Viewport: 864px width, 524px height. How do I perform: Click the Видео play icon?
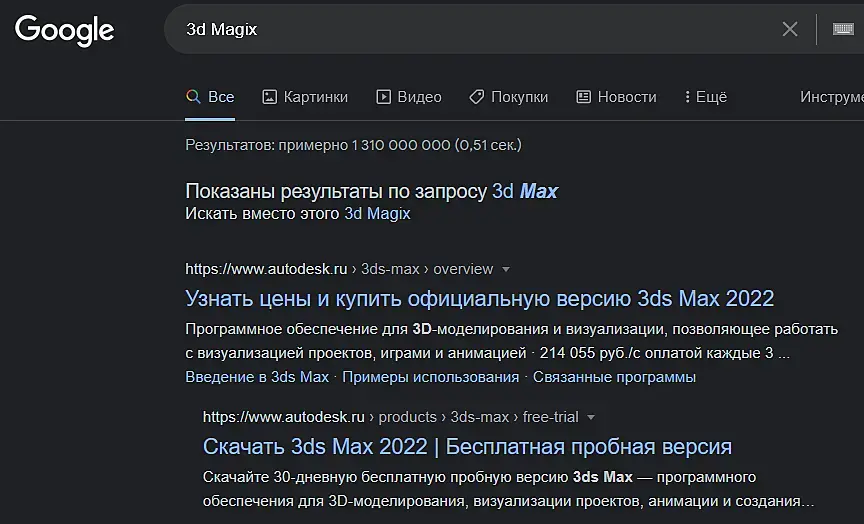383,97
